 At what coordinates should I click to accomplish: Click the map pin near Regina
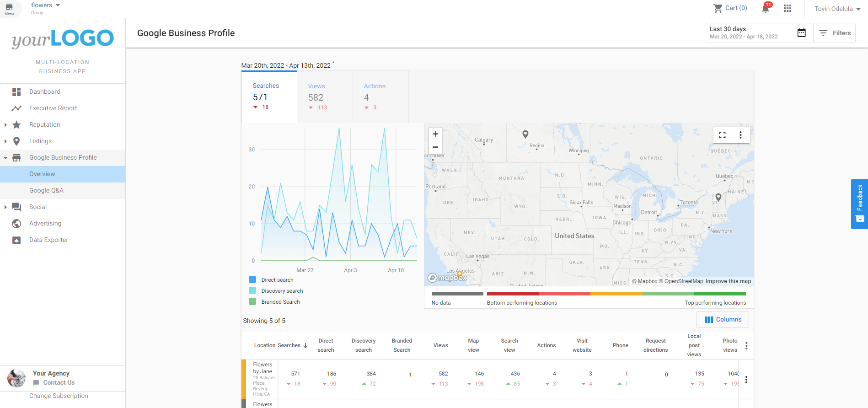525,134
